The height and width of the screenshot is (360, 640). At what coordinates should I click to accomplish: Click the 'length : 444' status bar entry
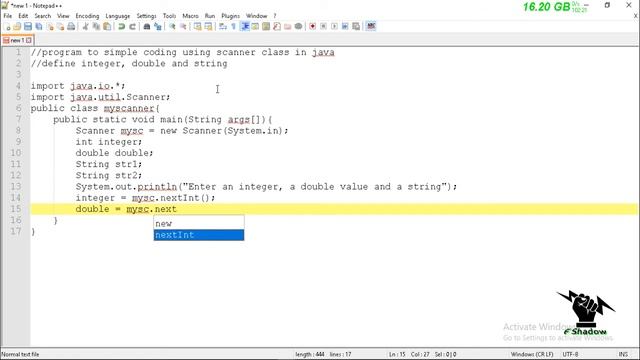tap(310, 354)
